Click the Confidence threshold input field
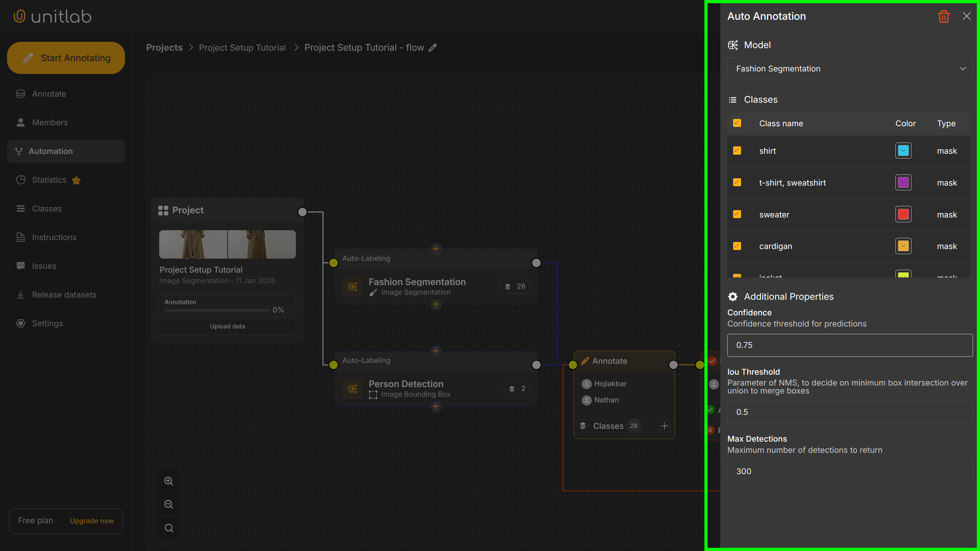Image resolution: width=980 pixels, height=551 pixels. coord(849,345)
